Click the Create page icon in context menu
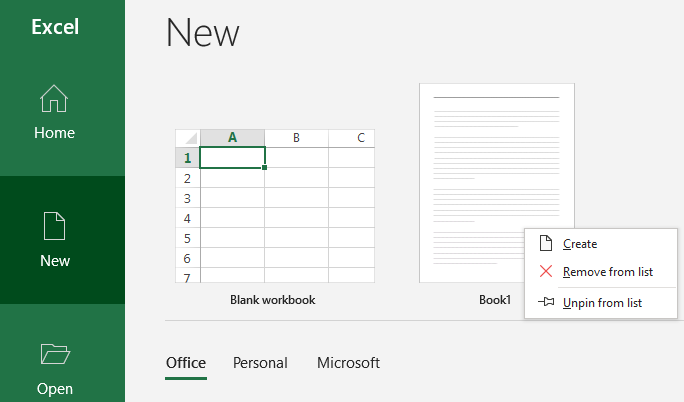 (x=546, y=243)
